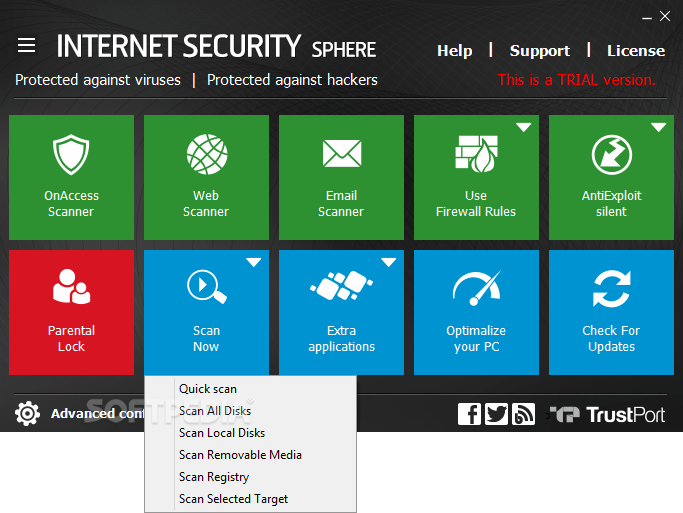Click the Advanced configuration label
The width and height of the screenshot is (683, 513).
pyautogui.click(x=98, y=413)
